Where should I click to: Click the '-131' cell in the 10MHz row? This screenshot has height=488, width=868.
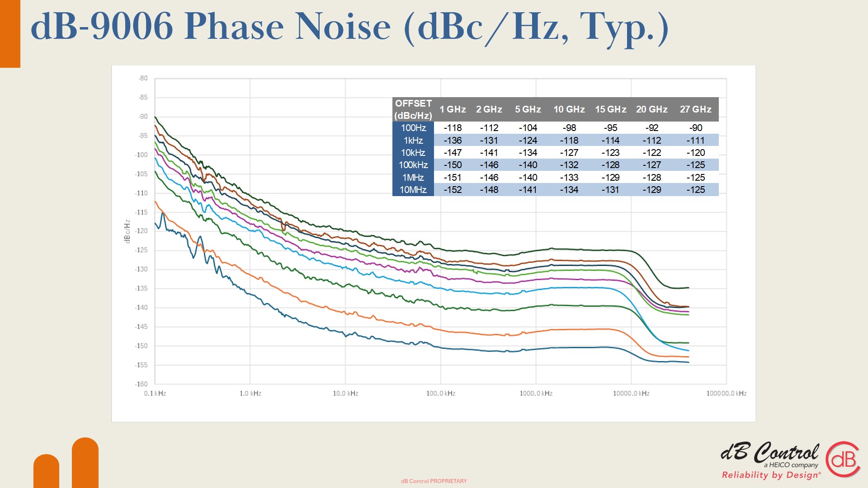(611, 190)
